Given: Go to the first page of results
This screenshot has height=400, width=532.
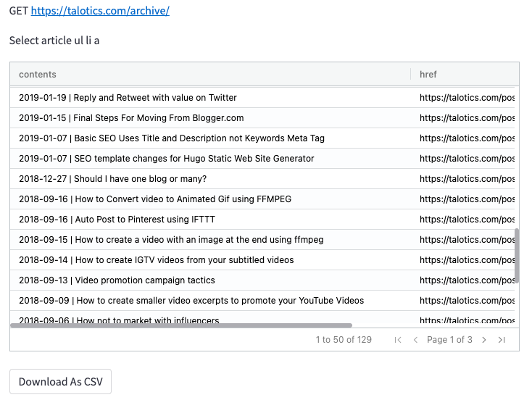Looking at the screenshot, I should pos(398,340).
